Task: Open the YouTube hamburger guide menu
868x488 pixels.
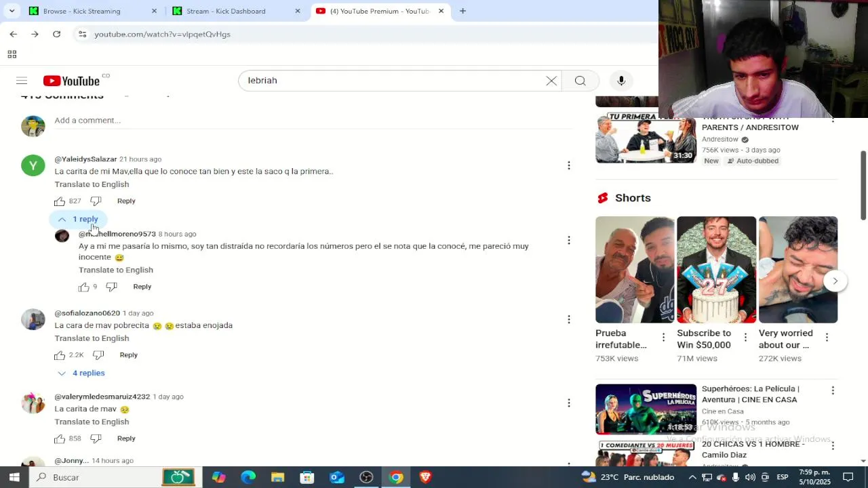Action: click(22, 81)
